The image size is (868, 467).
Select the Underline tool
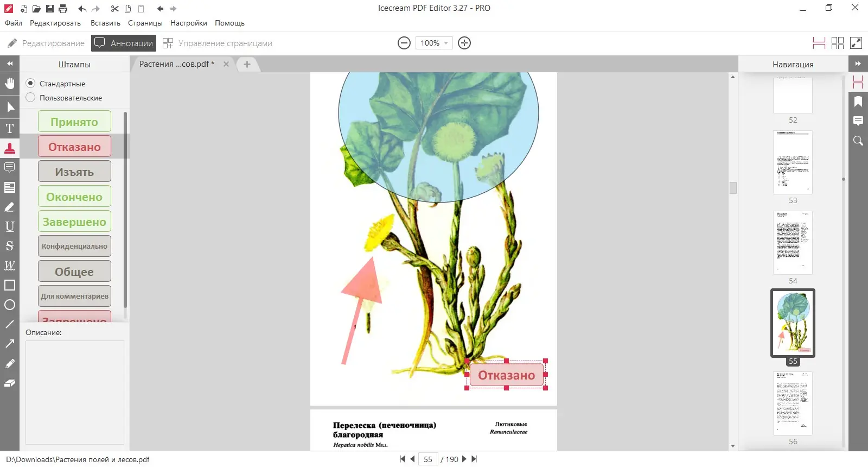pos(10,226)
